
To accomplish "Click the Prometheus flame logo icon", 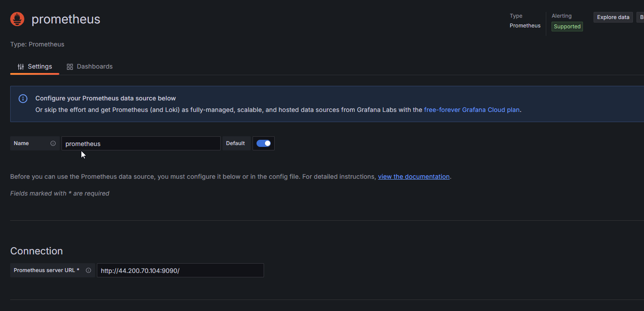I will tap(17, 19).
